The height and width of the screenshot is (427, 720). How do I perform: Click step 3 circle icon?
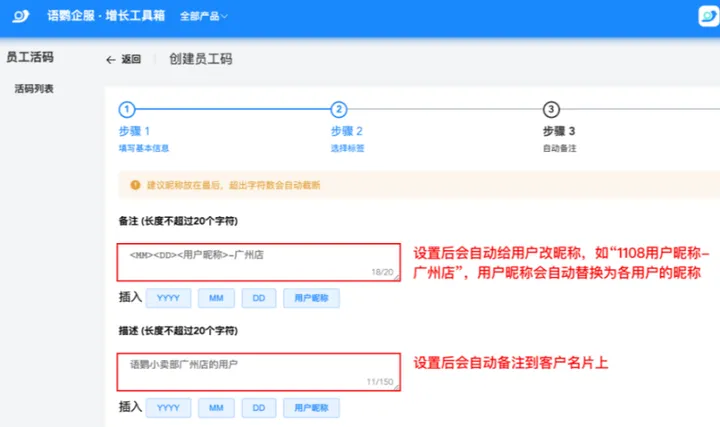point(551,110)
